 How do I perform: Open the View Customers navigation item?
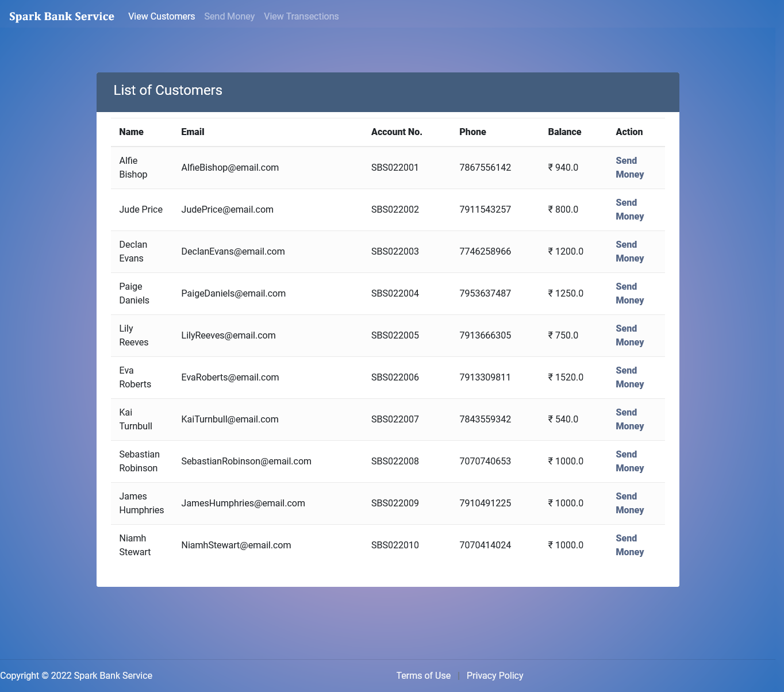tap(162, 16)
